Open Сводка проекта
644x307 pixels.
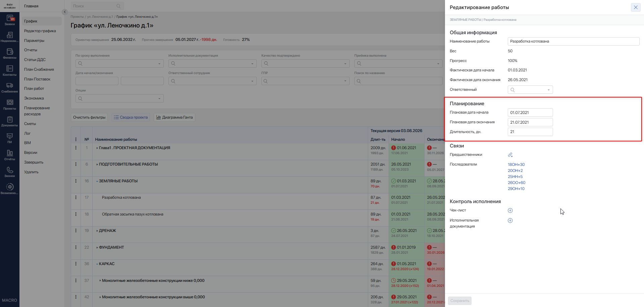(131, 117)
